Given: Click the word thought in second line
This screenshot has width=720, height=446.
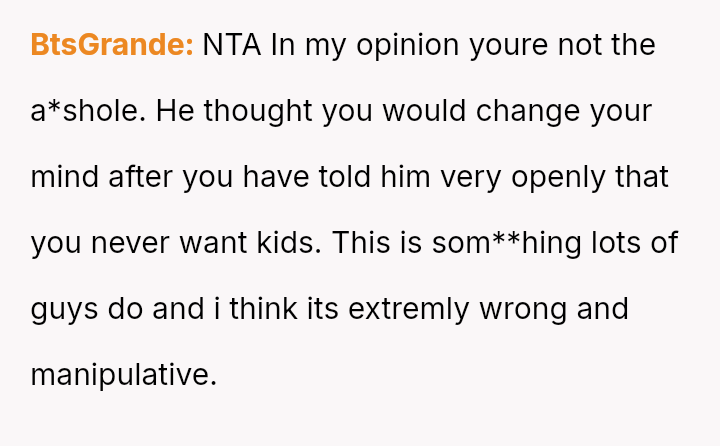Looking at the screenshot, I should 258,112.
